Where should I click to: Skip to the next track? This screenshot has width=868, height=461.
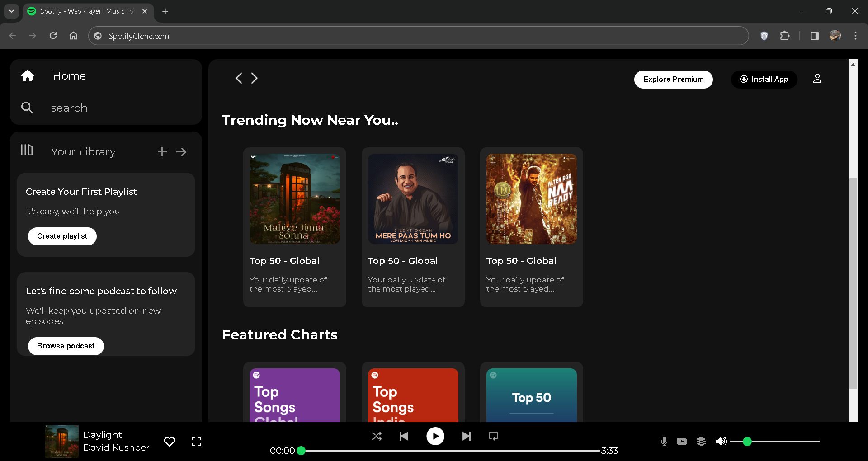pyautogui.click(x=467, y=436)
